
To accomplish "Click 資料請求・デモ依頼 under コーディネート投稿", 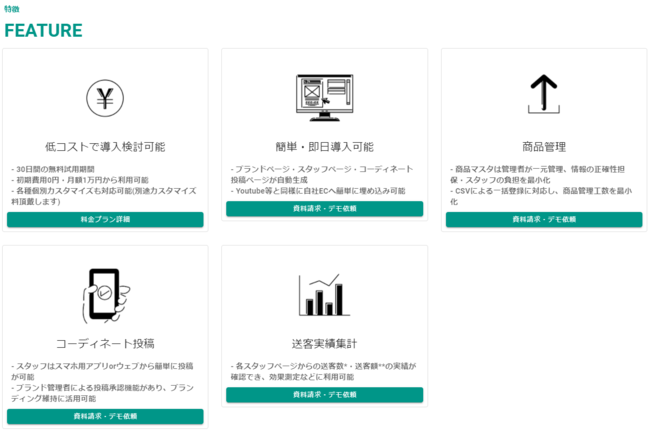I will pos(105,416).
